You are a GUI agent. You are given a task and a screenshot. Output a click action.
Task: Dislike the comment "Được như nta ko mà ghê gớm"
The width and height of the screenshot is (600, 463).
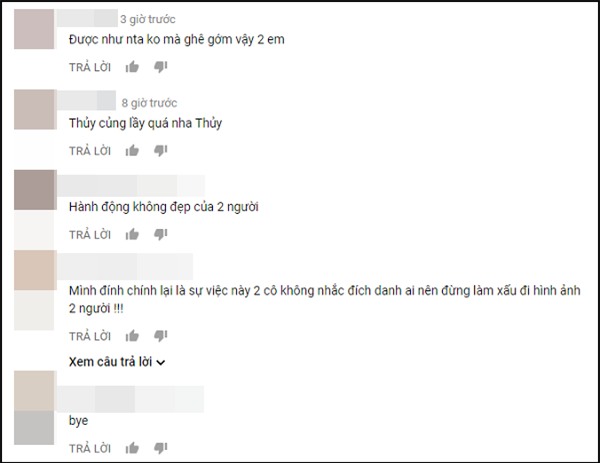[161, 67]
